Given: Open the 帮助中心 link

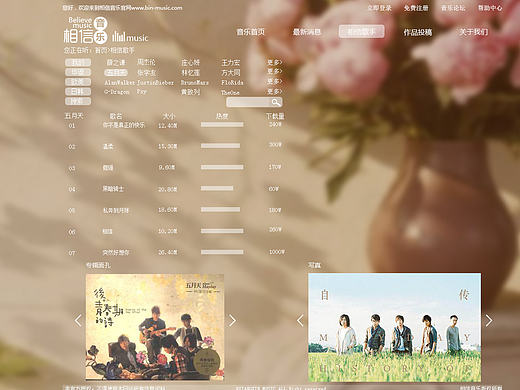Looking at the screenshot, I should click(x=490, y=8).
